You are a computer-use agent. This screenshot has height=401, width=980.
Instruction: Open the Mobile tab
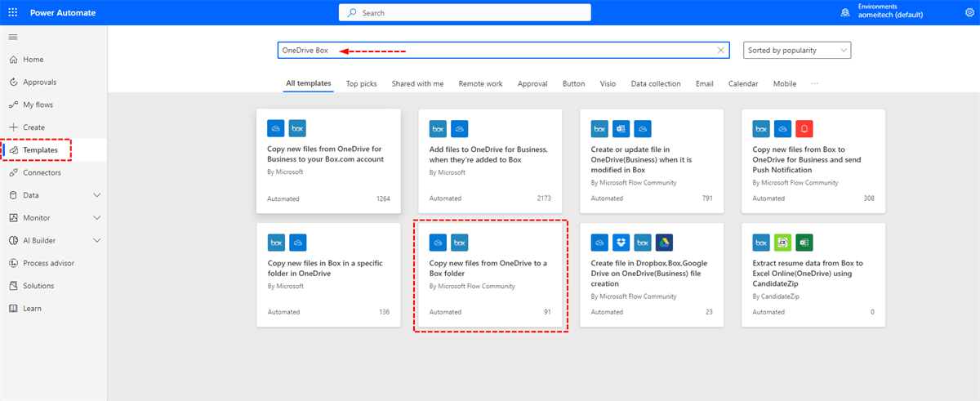coord(785,83)
